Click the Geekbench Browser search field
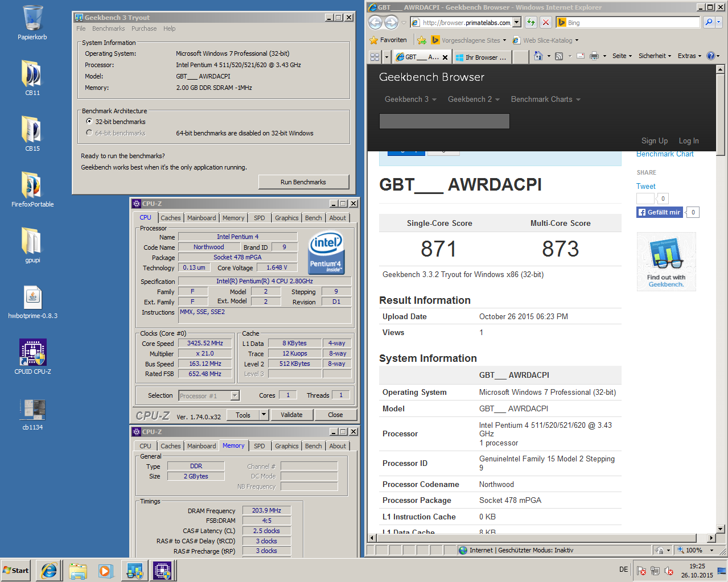This screenshot has width=728, height=582. click(444, 121)
